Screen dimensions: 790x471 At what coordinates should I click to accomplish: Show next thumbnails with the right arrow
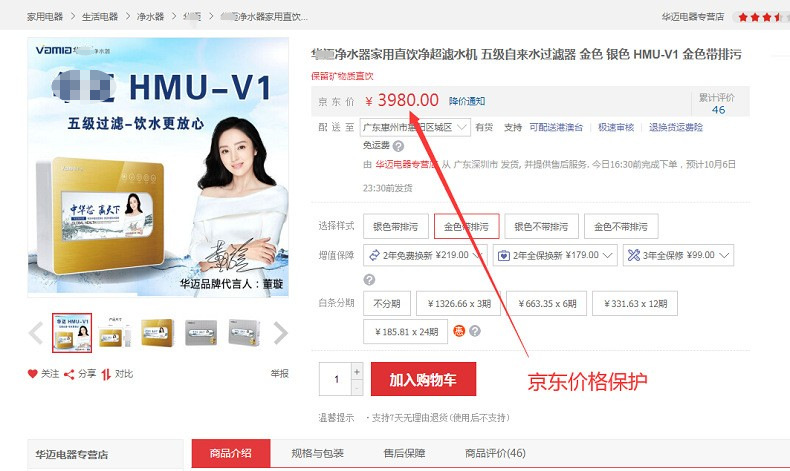[x=280, y=333]
